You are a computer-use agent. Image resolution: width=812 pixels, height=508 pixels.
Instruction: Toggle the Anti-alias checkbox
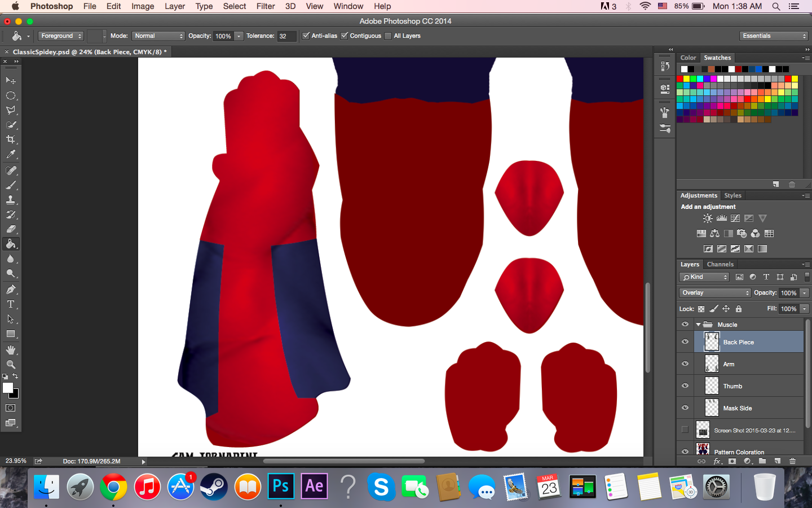tap(306, 36)
